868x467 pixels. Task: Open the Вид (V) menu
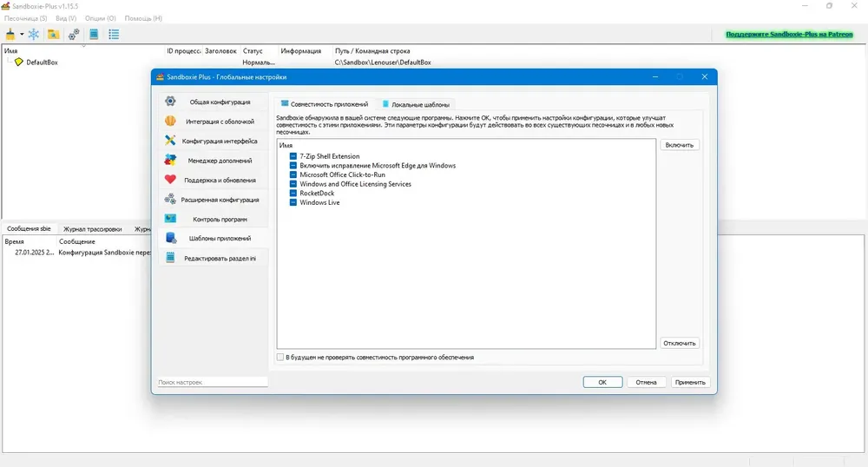coord(66,18)
